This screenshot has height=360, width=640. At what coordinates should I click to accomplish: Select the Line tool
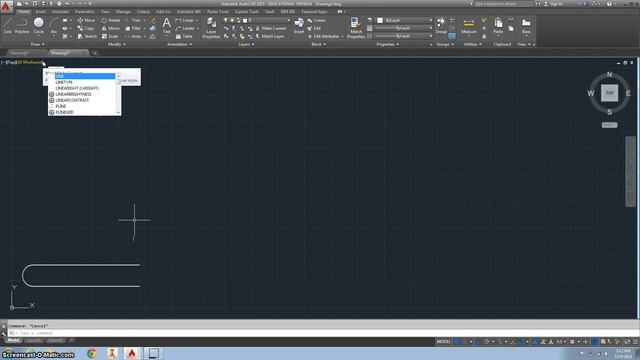8,25
